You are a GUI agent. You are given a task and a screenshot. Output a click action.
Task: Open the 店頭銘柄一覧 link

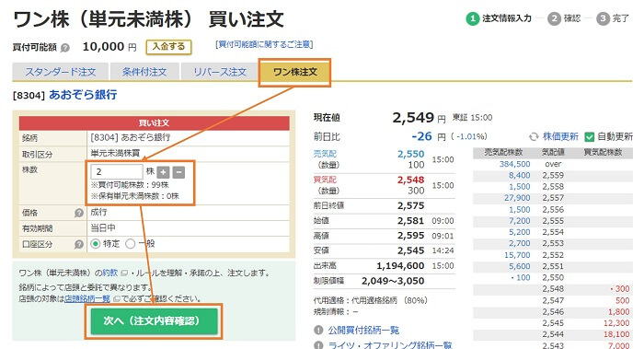tap(87, 299)
